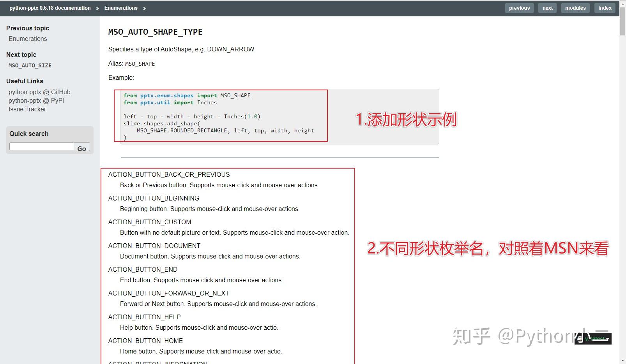Open the index navigation button
This screenshot has width=626, height=364.
605,8
